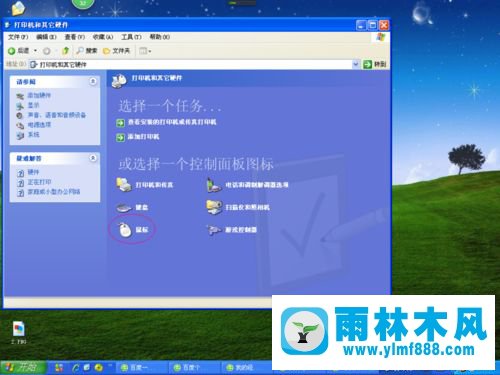The height and width of the screenshot is (375, 500).
Task: Open the 鼠标 (mouse) icon
Action: tap(133, 230)
